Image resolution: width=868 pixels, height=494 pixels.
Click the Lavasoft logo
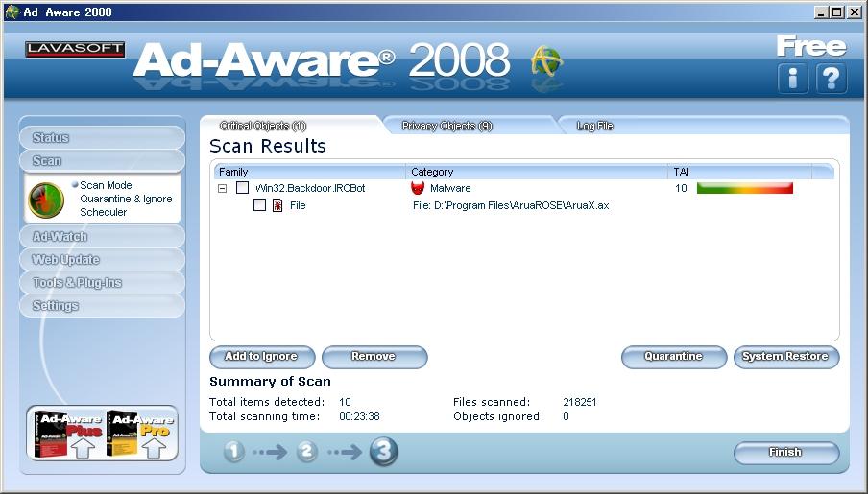[x=75, y=49]
